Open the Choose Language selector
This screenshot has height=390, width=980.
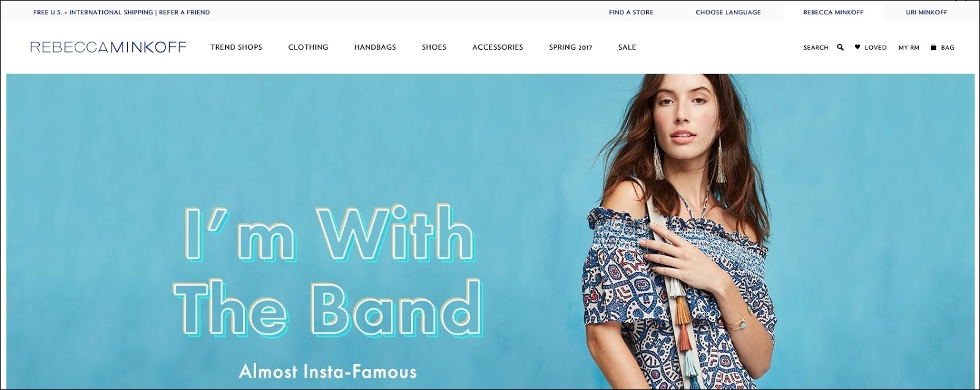[x=728, y=12]
